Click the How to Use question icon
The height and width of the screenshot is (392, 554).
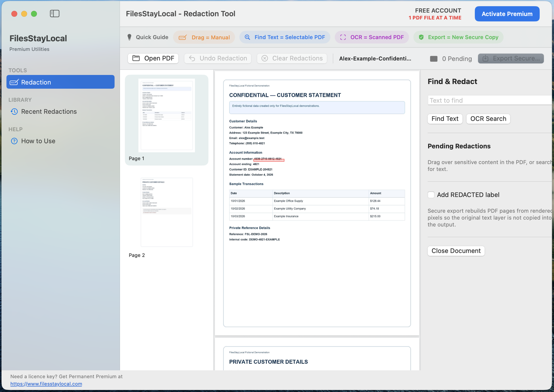(14, 141)
